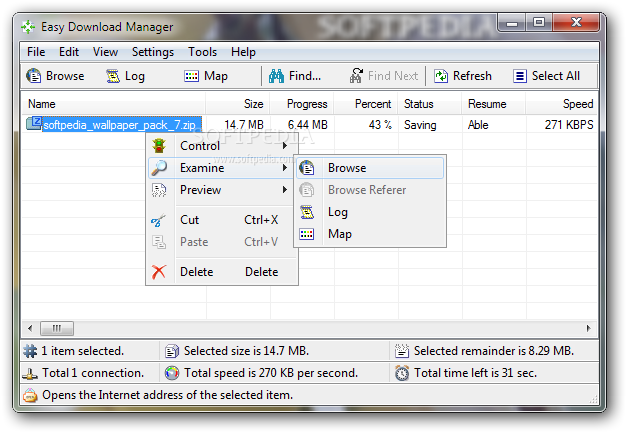Image resolution: width=627 pixels, height=433 pixels.
Task: Click the horizontal scrollbar left arrow
Action: [30, 328]
